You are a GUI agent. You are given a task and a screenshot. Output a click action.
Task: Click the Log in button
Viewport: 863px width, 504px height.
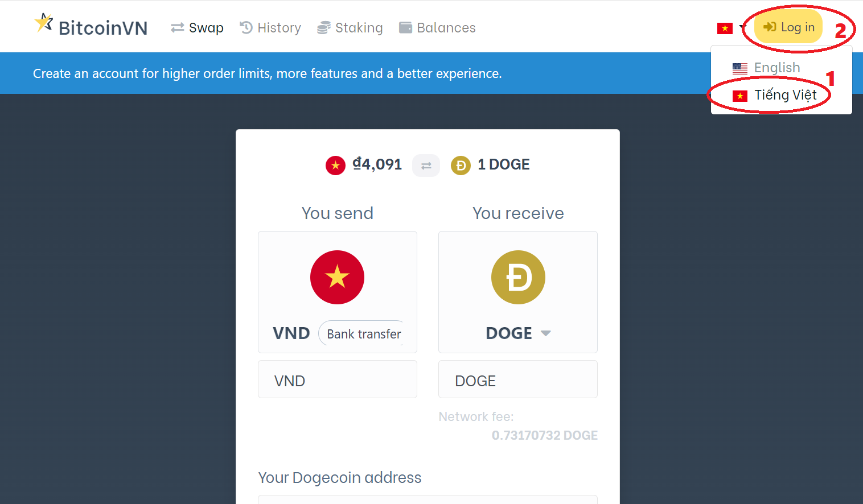(788, 27)
